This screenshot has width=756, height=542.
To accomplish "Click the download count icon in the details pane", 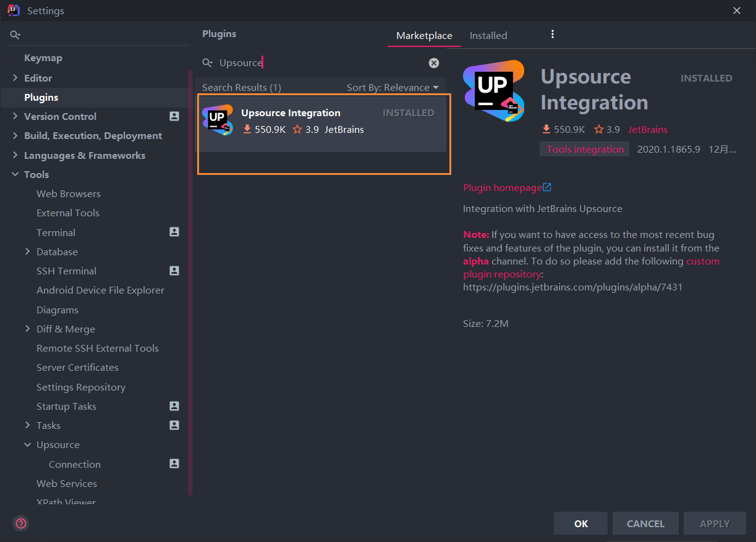I will [x=546, y=129].
